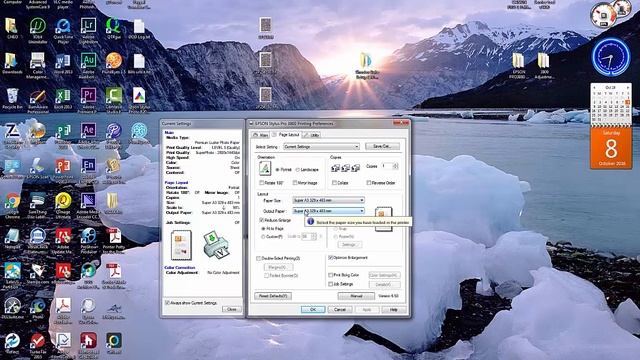Enable Double-Sided Printing checkbox
The image size is (640, 360).
pos(258,258)
